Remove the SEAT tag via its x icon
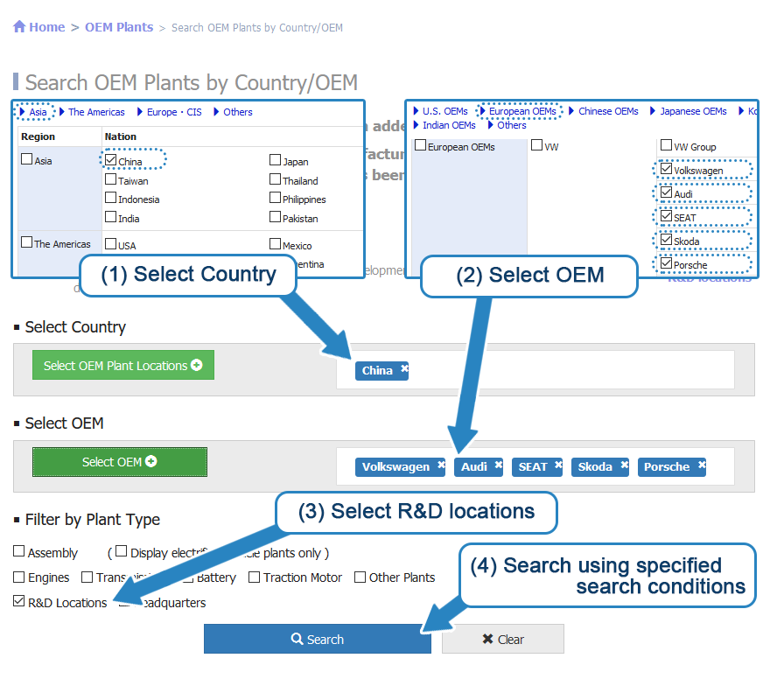The width and height of the screenshot is (770, 700). click(x=558, y=465)
